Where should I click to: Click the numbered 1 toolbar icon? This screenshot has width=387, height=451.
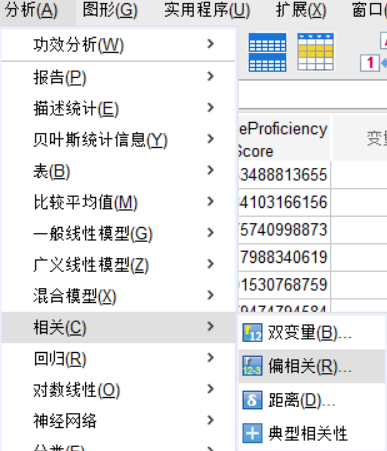370,63
